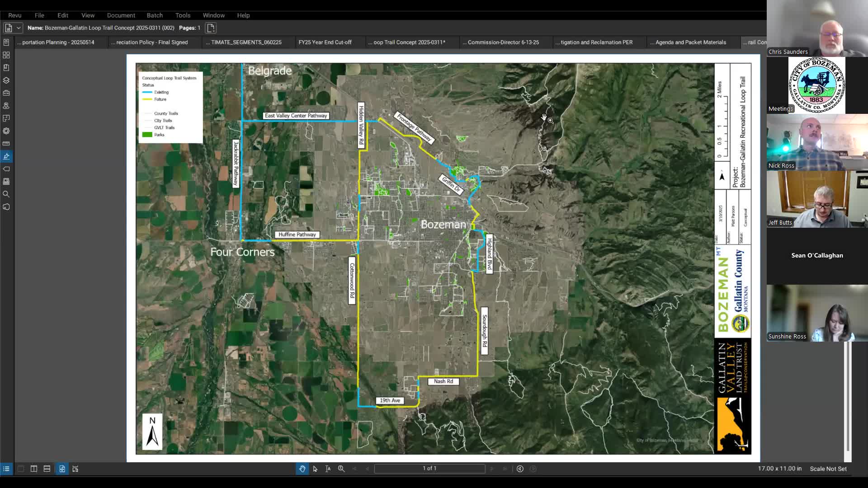Open the Document menu
This screenshot has height=488, width=868.
[121, 15]
